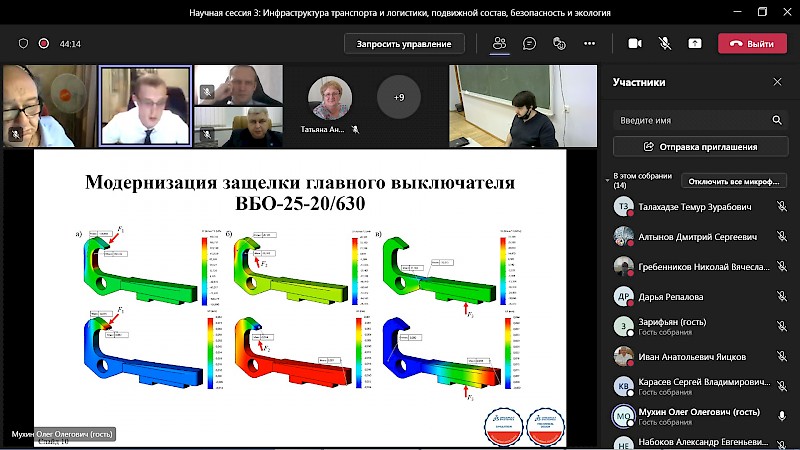
Task: Click the show participants icon
Action: (498, 44)
